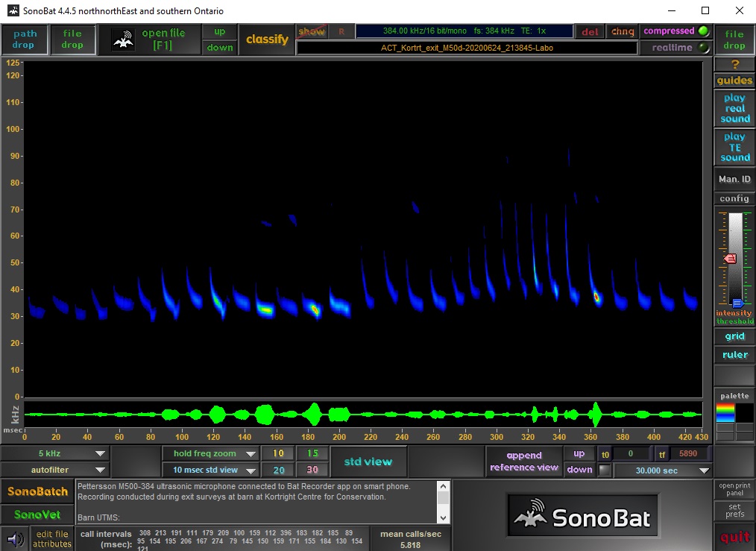Go to previous file with up near open file

pos(220,32)
